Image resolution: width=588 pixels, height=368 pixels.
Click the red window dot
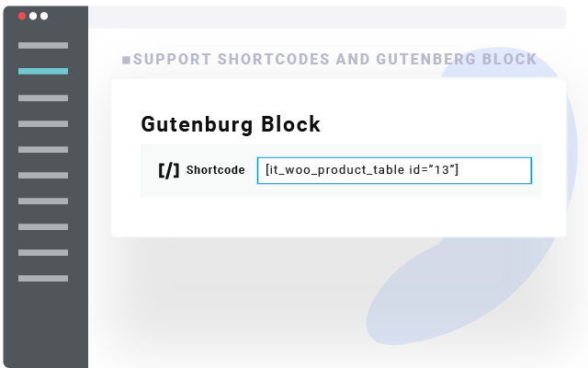22,17
